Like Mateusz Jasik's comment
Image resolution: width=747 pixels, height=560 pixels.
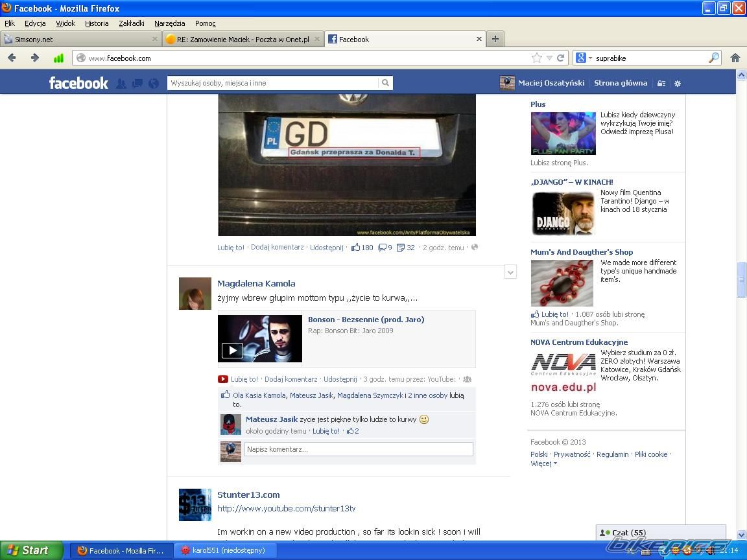[326, 431]
